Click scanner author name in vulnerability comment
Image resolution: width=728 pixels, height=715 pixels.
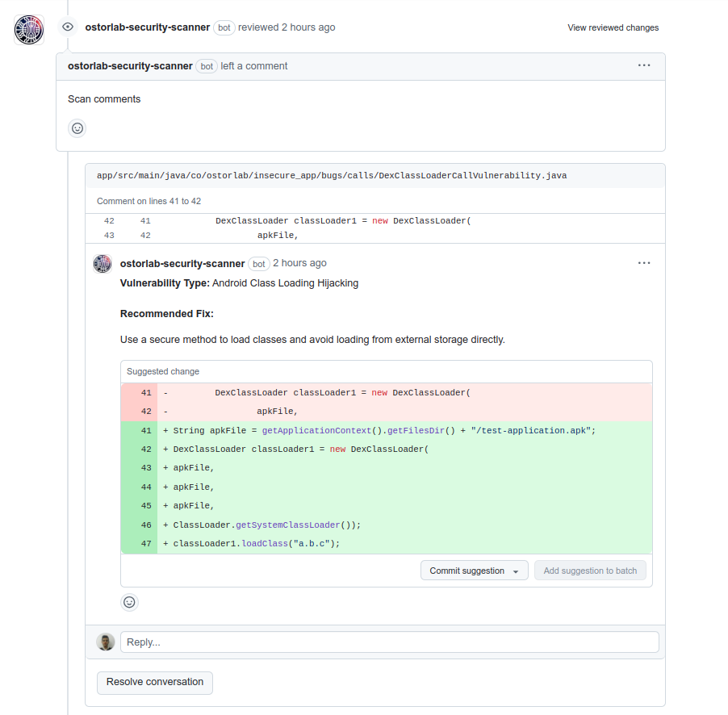pyautogui.click(x=182, y=264)
